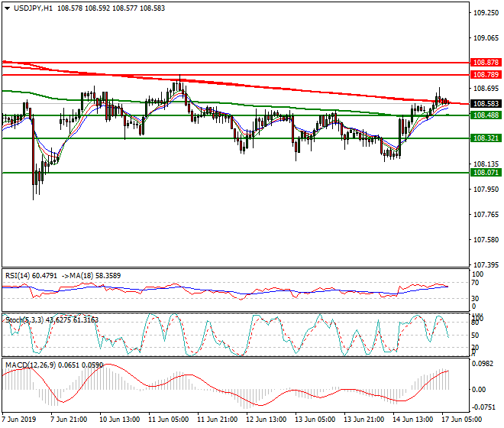This screenshot has height=428, width=504.
Task: Select the USDJPY,H1 chart title text
Action: (x=33, y=8)
